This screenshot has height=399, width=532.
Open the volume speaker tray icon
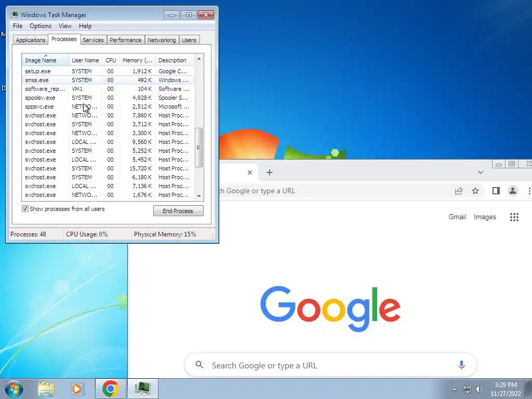(480, 389)
